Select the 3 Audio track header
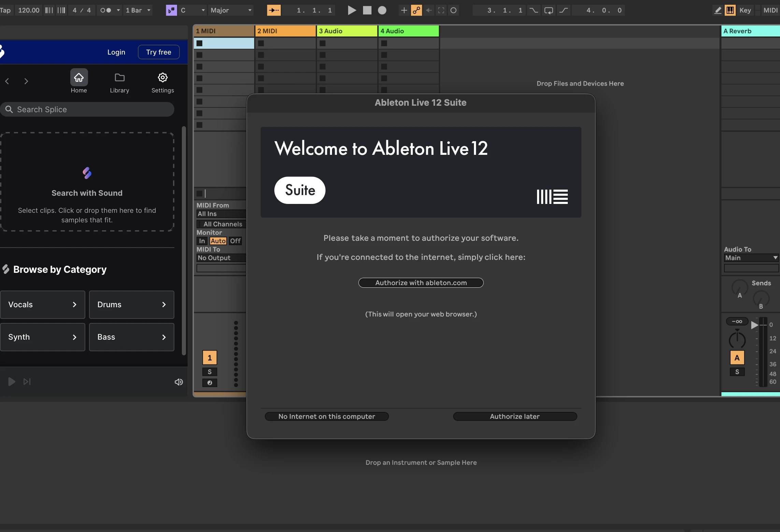Screen dimensions: 780x532 (x=347, y=31)
